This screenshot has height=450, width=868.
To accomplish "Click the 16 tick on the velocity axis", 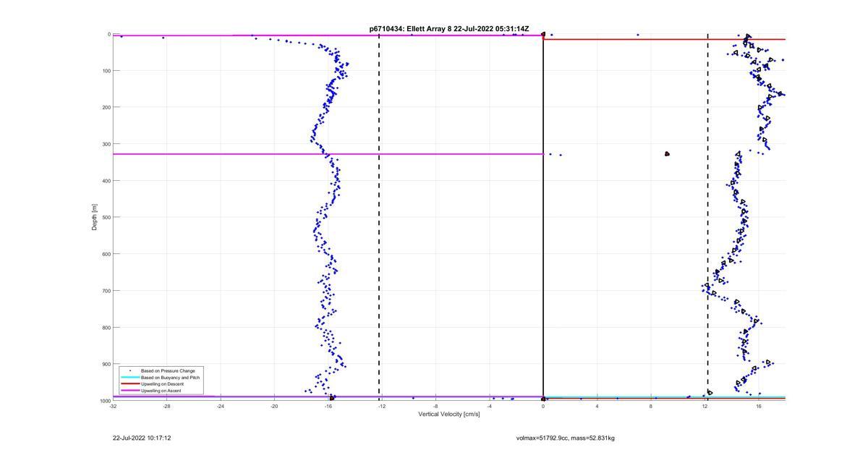I will (x=758, y=407).
